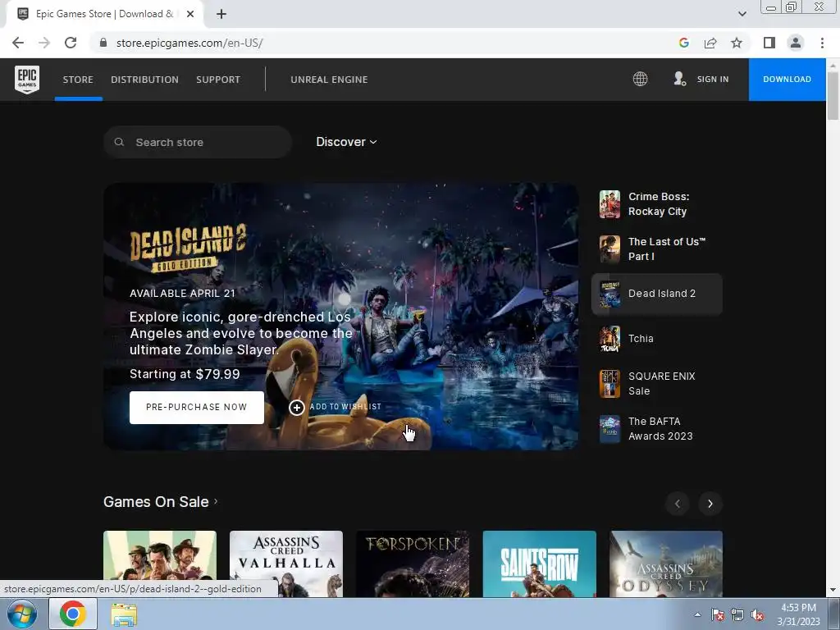
Task: Click the plus icon for Add to Wishlist
Action: [297, 408]
